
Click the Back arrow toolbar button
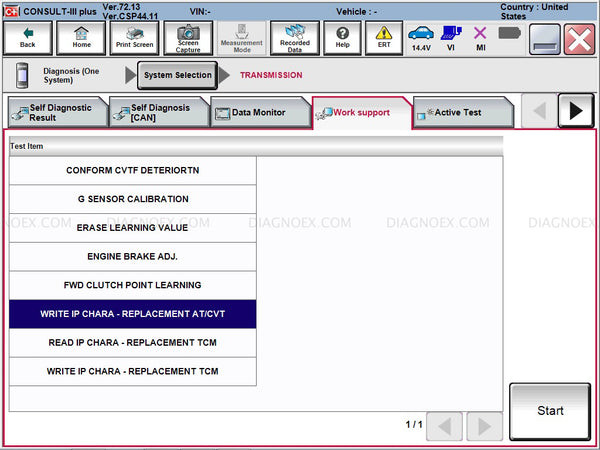click(27, 38)
